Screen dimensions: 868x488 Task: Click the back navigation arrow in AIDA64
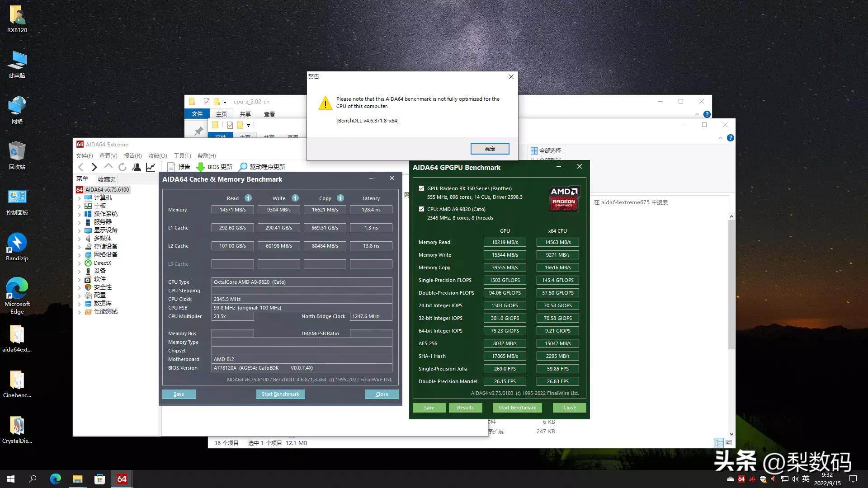80,167
